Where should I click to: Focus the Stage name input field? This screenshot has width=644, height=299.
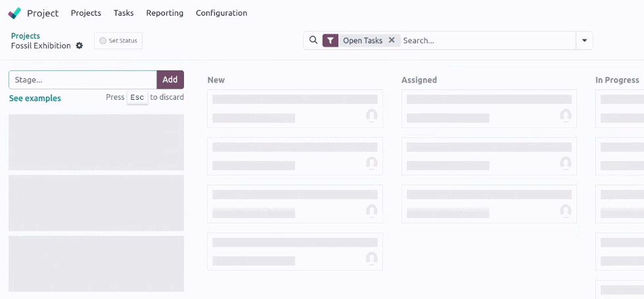point(83,80)
